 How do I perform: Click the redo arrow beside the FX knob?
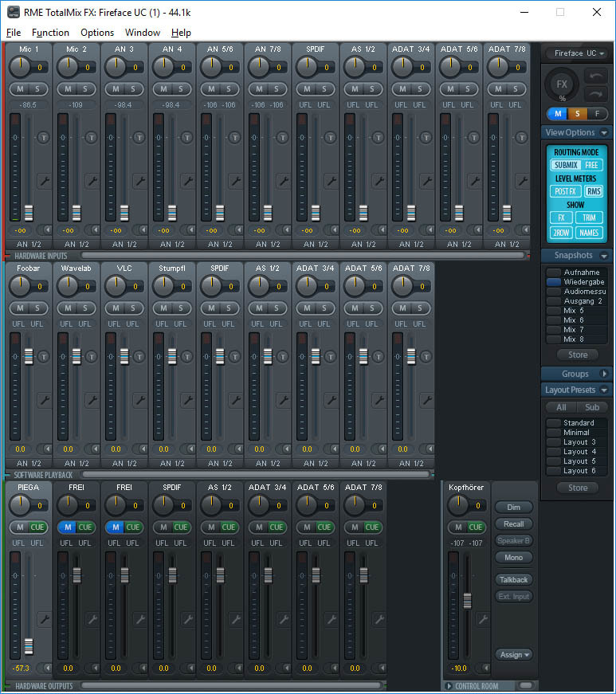596,93
